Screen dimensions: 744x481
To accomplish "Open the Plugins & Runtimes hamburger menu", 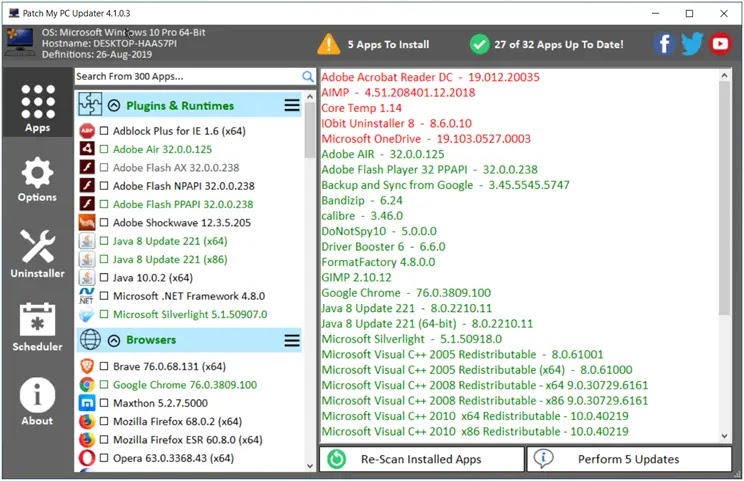I will click(292, 105).
